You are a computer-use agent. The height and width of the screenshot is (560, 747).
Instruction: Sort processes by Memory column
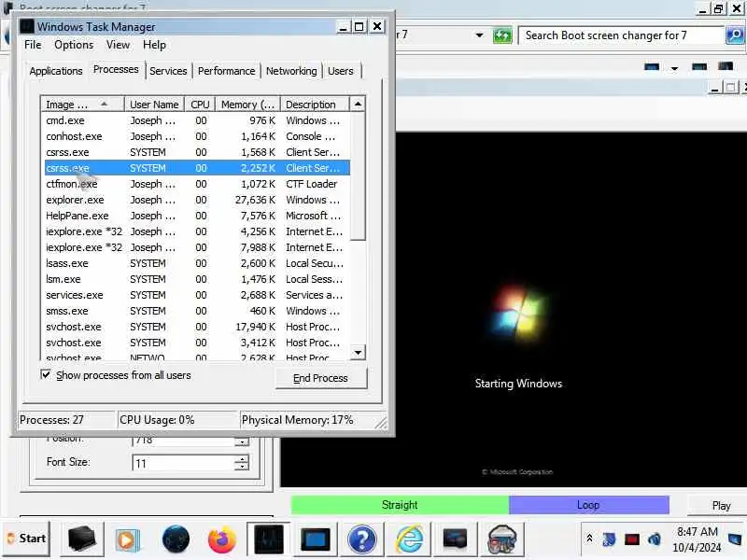247,105
